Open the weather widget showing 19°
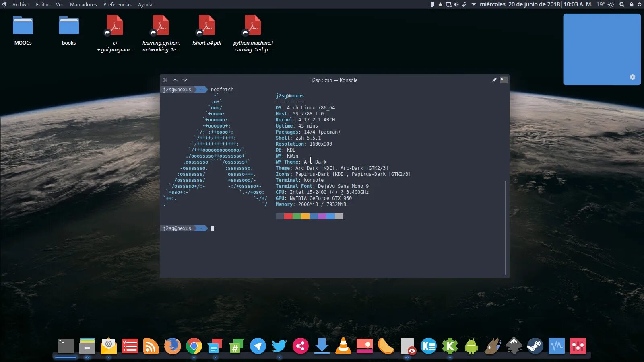This screenshot has width=644, height=362. (605, 4)
